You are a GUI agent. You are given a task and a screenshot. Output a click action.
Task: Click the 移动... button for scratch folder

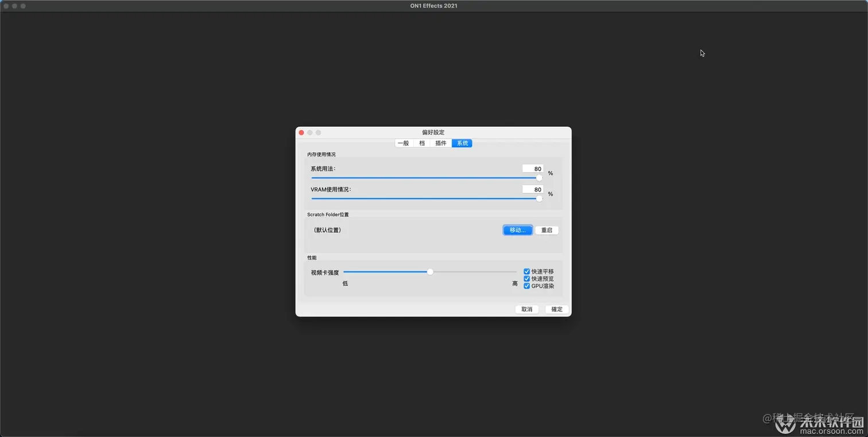[x=518, y=230]
